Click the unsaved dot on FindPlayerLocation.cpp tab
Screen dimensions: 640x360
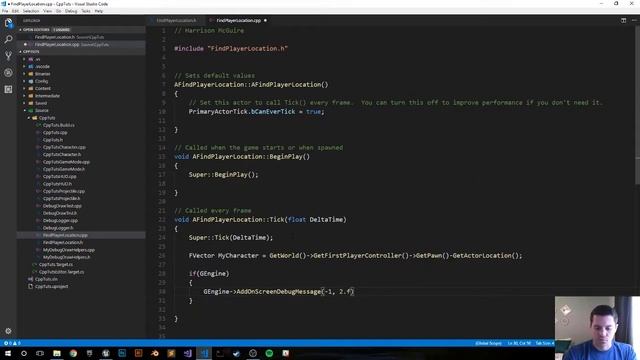[x=265, y=20]
